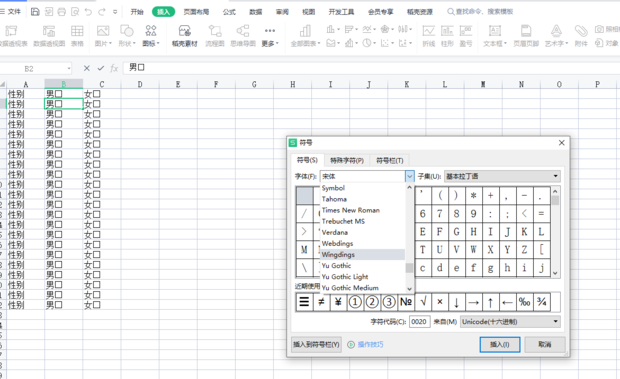Expand the quick access toolbar customize arrow
The height and width of the screenshot is (379, 620).
[115, 12]
